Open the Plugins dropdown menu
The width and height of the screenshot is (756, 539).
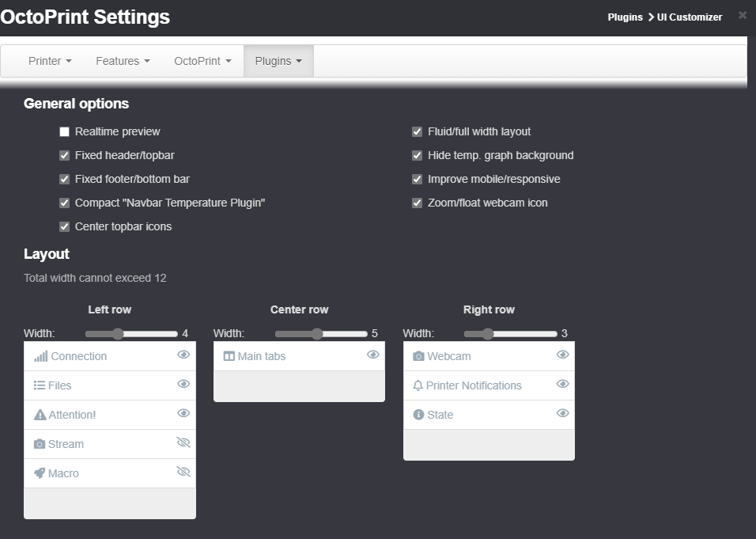coord(278,61)
